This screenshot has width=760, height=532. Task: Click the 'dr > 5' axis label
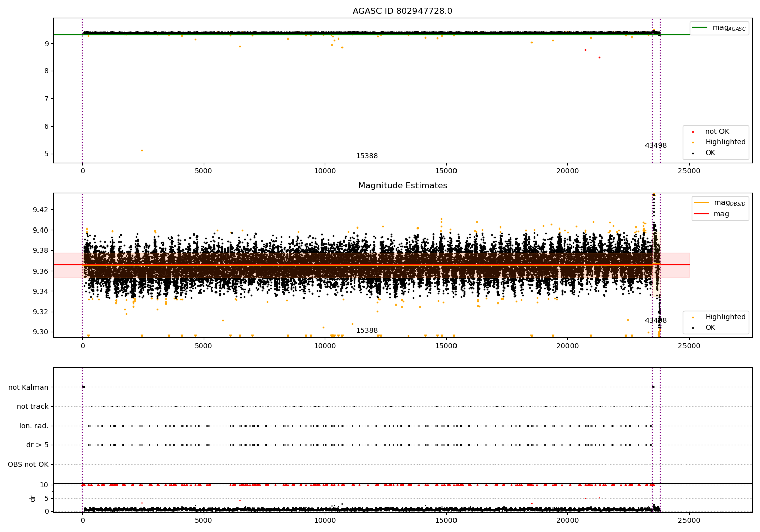point(37,445)
